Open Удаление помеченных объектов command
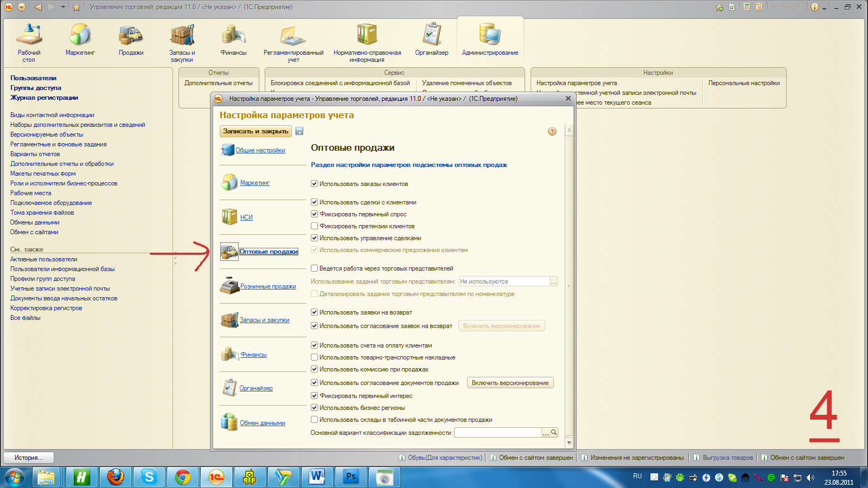 point(467,83)
